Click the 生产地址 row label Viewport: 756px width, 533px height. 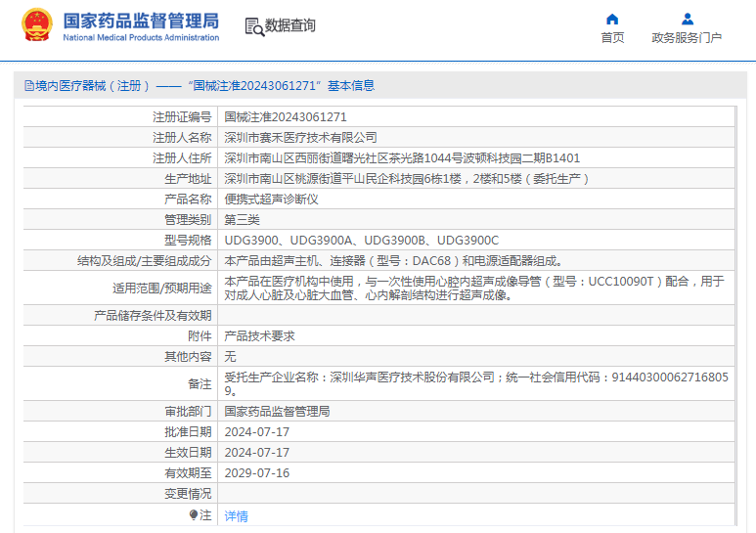[188, 179]
